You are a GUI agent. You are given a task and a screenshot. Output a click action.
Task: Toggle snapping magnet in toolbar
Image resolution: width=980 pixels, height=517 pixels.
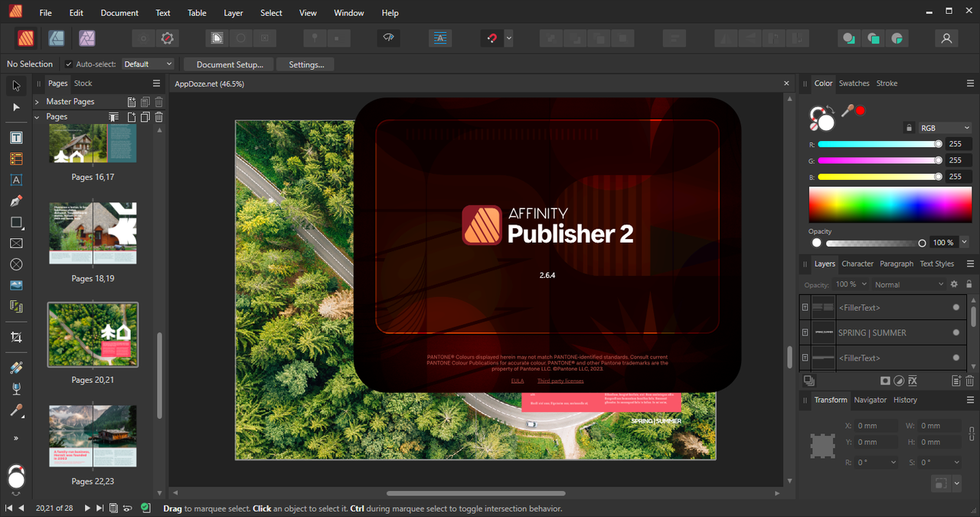pos(492,38)
